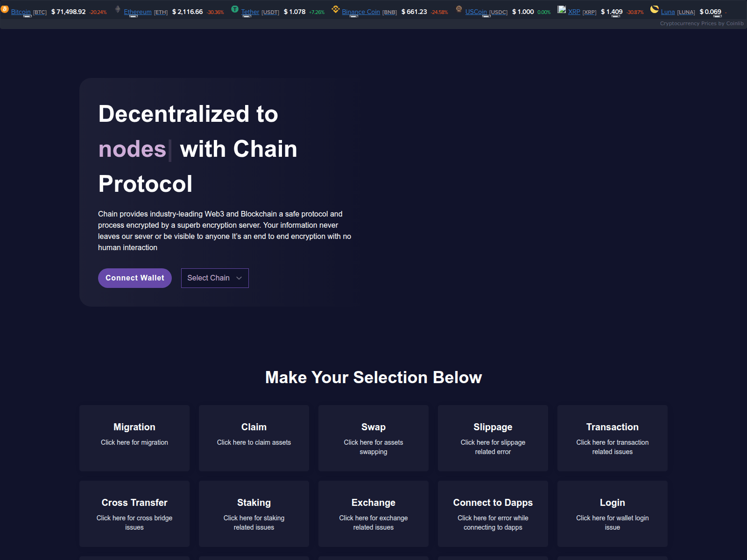This screenshot has height=560, width=747.
Task: Click the Bitcoin coin icon in ticker
Action: (5, 9)
